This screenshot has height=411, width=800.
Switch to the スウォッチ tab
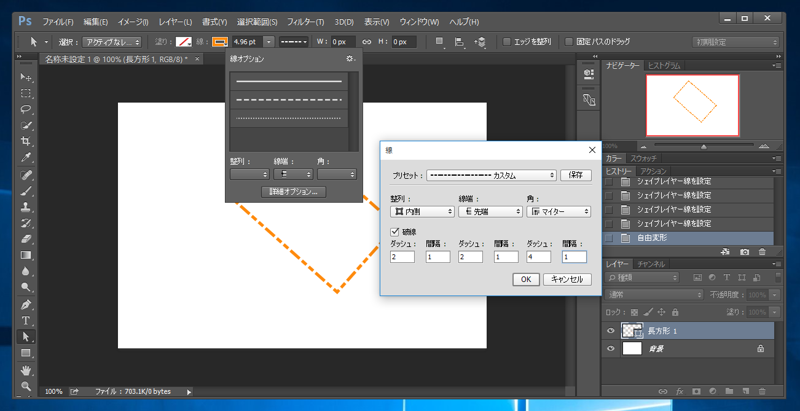(x=643, y=158)
